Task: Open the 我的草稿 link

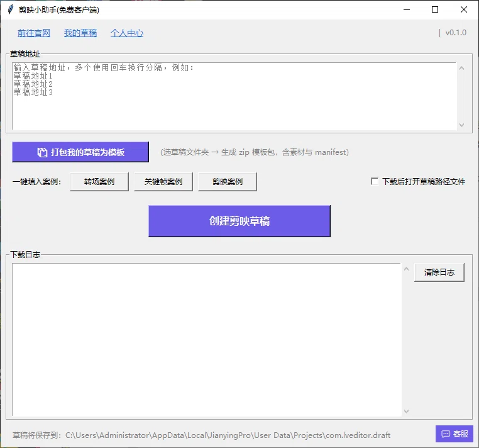Action: [x=80, y=33]
